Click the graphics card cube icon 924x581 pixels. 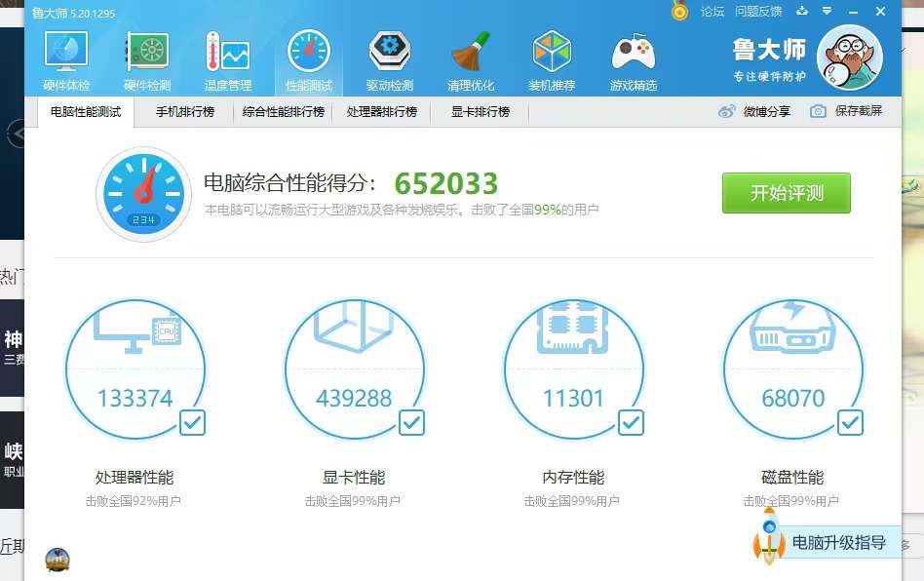click(354, 326)
